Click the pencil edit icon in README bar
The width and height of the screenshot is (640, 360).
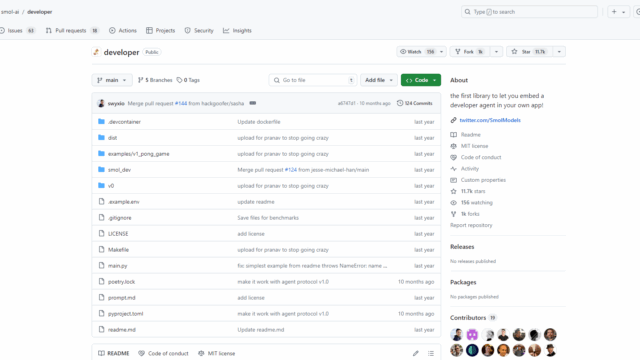(x=416, y=353)
